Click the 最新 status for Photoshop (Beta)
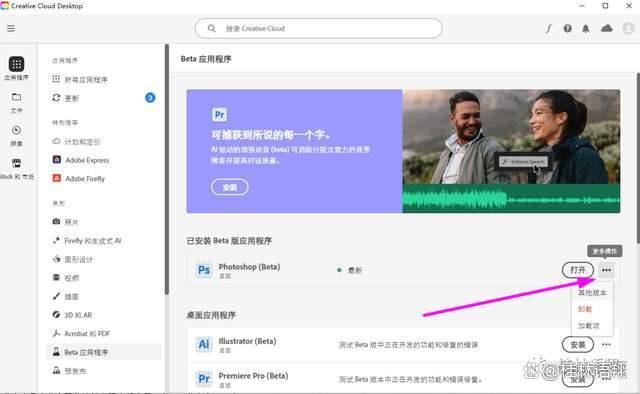This screenshot has width=640, height=394. click(355, 270)
